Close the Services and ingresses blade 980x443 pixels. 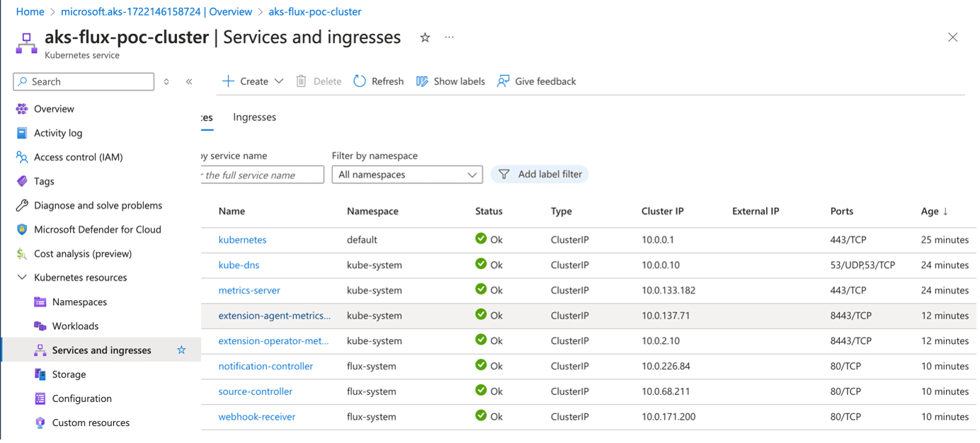click(952, 38)
